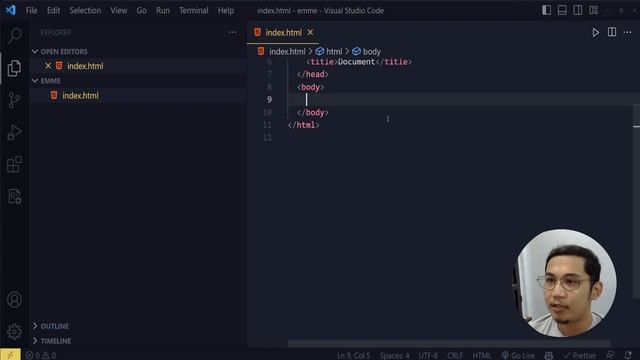Open the Accounts icon in activity bar

tap(14, 300)
